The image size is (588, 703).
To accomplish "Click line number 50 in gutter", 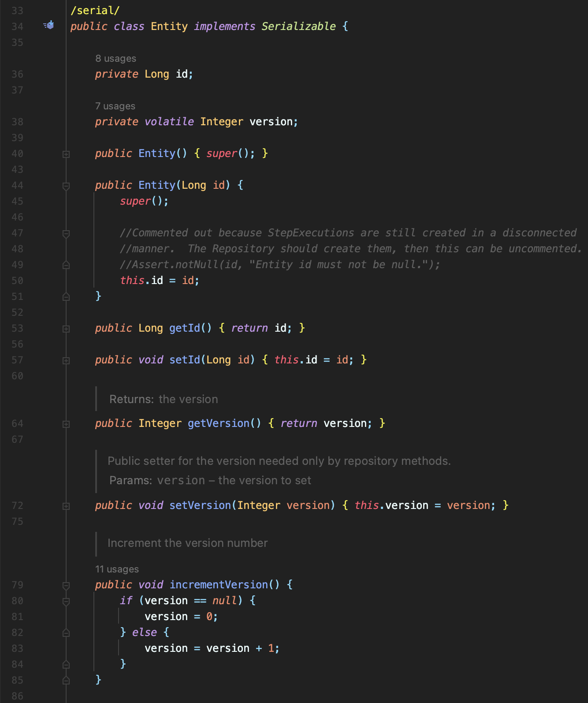I will 17,280.
